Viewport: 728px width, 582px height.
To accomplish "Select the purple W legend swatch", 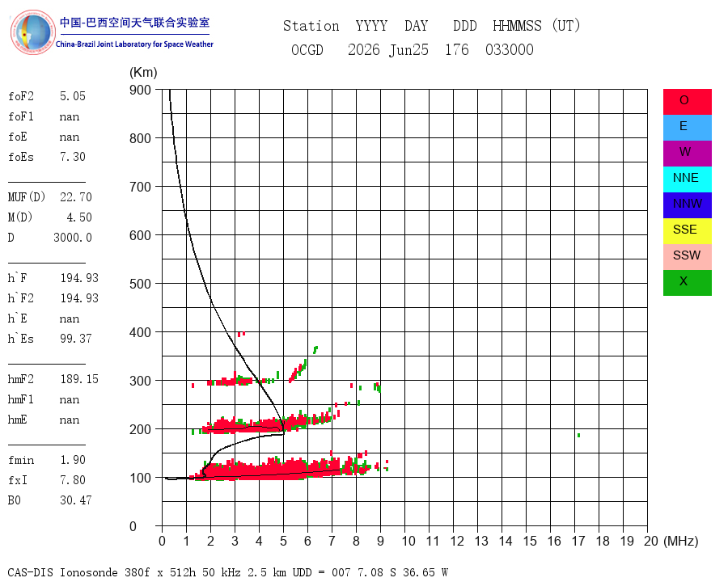I will 687,153.
